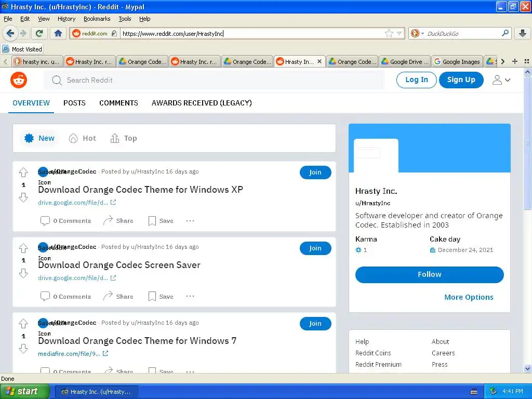Screen dimensions: 532x399
Task: Switch to the COMMENTS profile tab
Action: pyautogui.click(x=118, y=103)
